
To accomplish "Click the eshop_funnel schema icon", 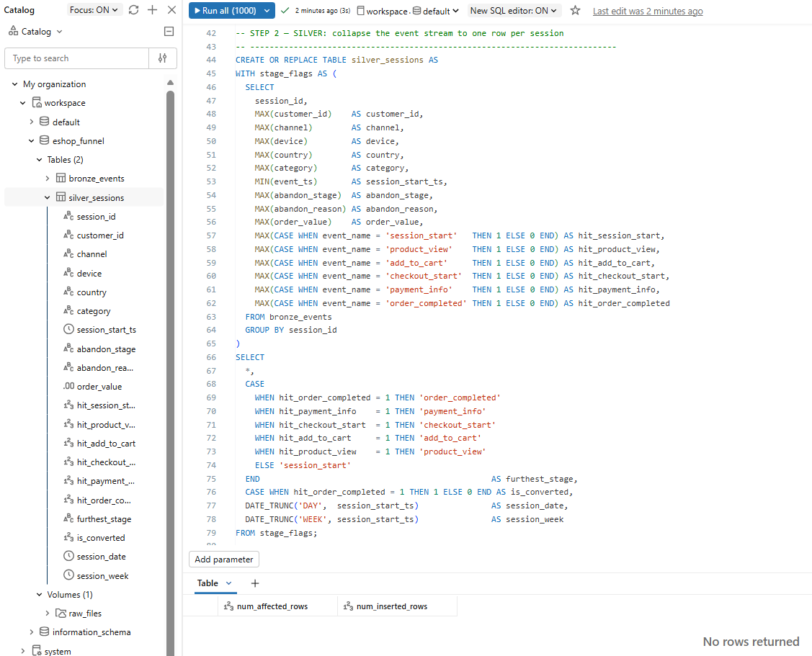I will click(x=45, y=140).
